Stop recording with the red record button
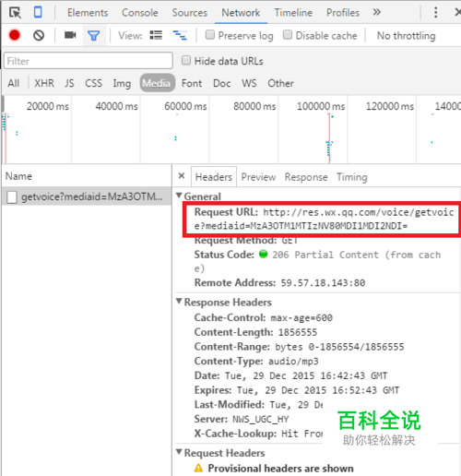This screenshot has height=476, width=461. 14,35
